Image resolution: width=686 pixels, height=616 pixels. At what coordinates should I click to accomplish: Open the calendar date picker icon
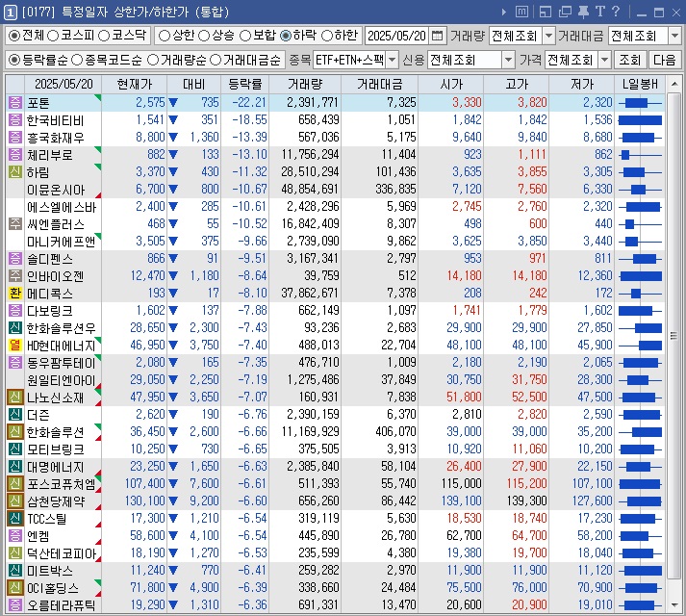point(437,36)
